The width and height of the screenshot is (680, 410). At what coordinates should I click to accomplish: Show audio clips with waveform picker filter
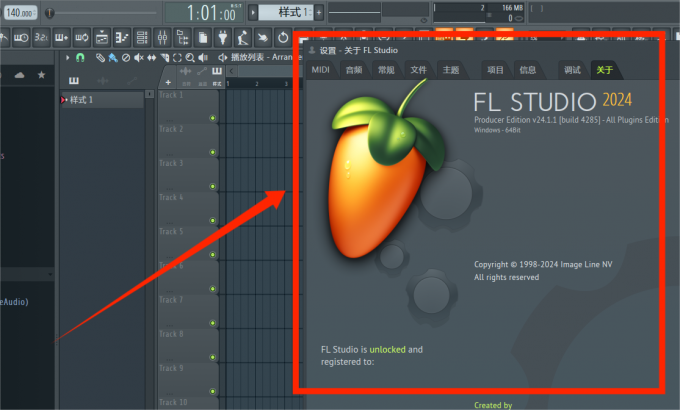click(103, 80)
